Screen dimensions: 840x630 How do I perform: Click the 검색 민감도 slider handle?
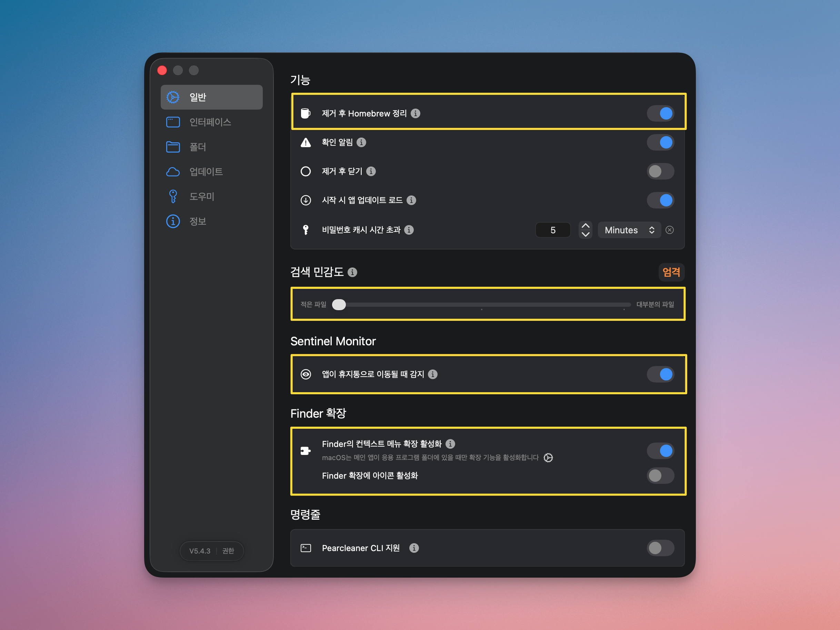tap(339, 304)
